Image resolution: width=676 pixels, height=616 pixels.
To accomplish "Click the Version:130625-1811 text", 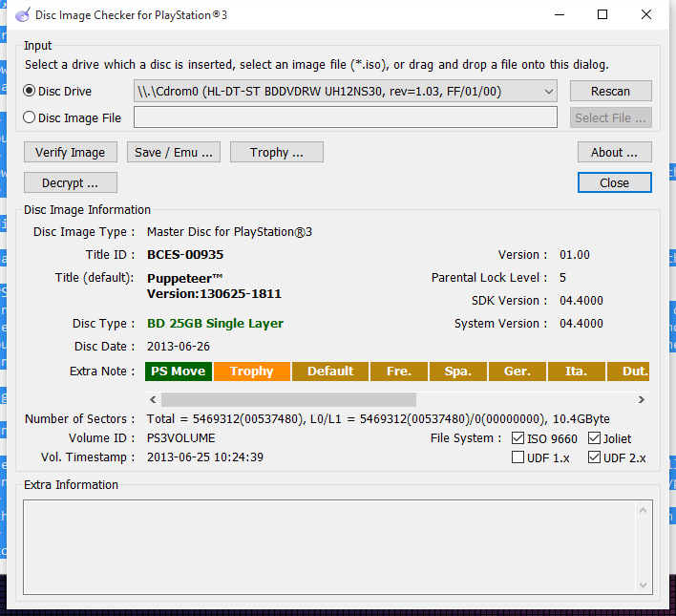I will tap(214, 294).
